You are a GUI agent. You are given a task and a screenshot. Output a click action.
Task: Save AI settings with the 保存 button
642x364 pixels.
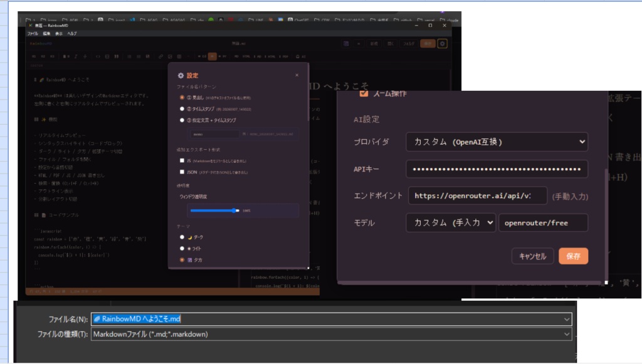tap(572, 256)
